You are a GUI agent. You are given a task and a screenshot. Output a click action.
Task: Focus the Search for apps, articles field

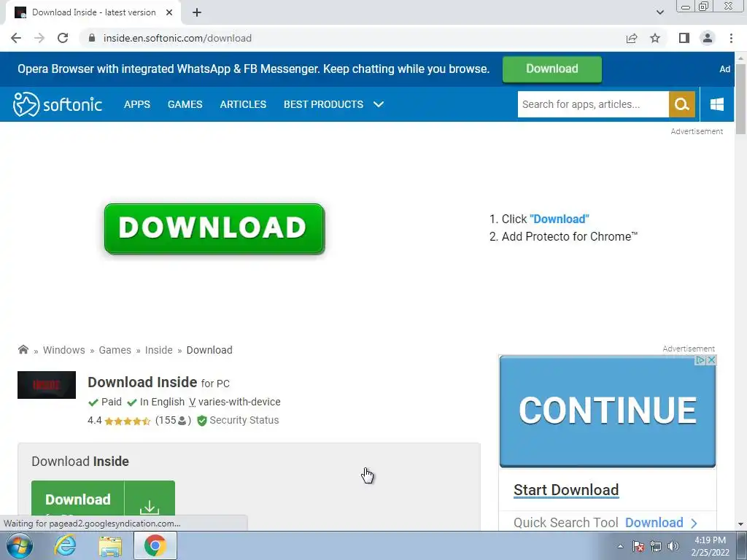593,104
